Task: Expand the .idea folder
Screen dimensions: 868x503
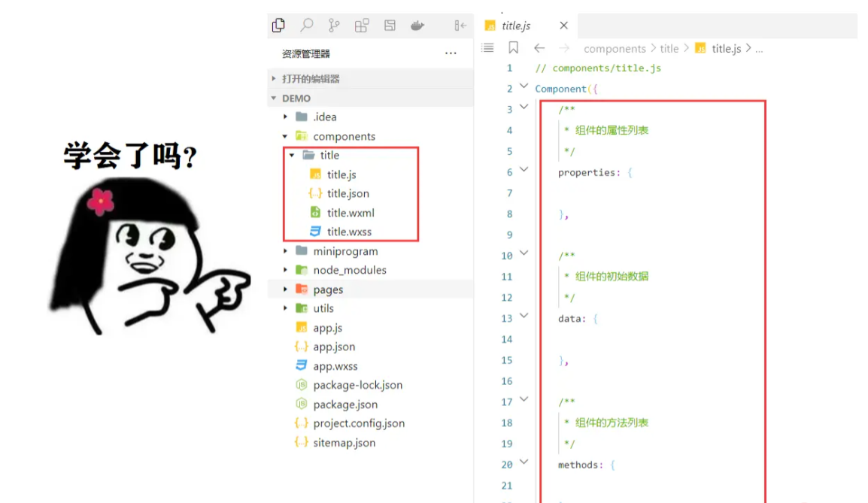Action: pos(285,117)
